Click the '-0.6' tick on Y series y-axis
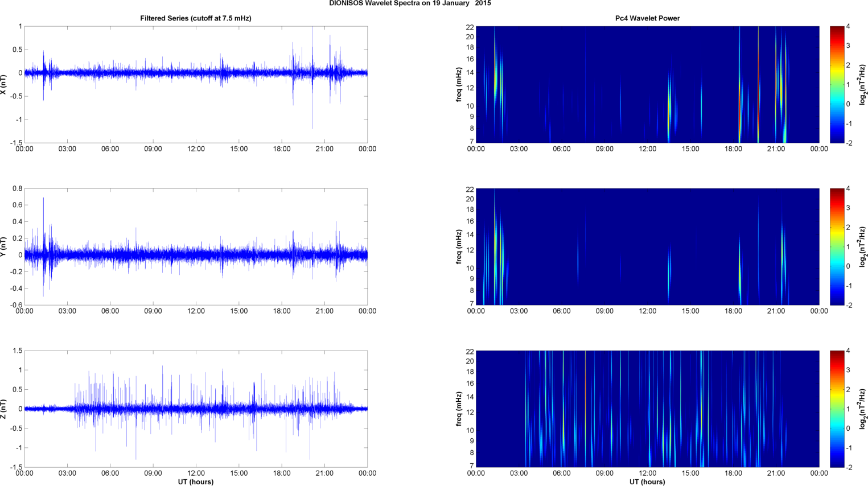Image resolution: width=868 pixels, height=486 pixels. coord(17,305)
